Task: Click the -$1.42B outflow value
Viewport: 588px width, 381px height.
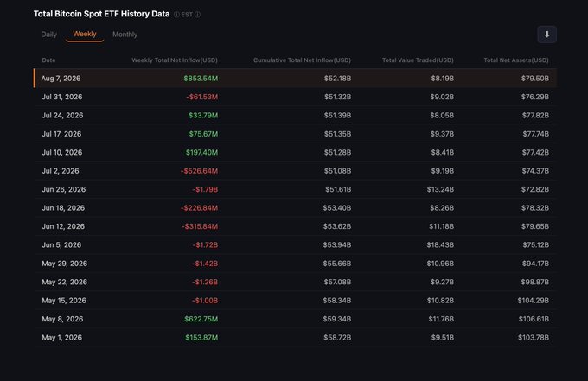Action: 205,264
